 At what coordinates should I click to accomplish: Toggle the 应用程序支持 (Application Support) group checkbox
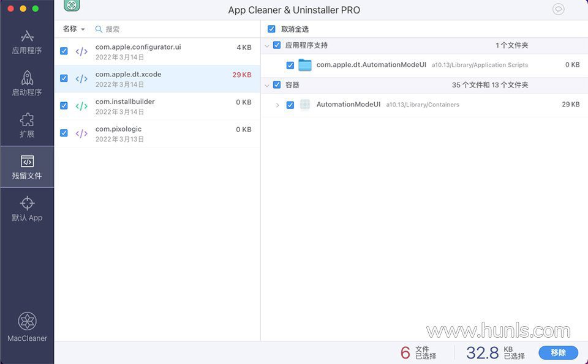[277, 45]
